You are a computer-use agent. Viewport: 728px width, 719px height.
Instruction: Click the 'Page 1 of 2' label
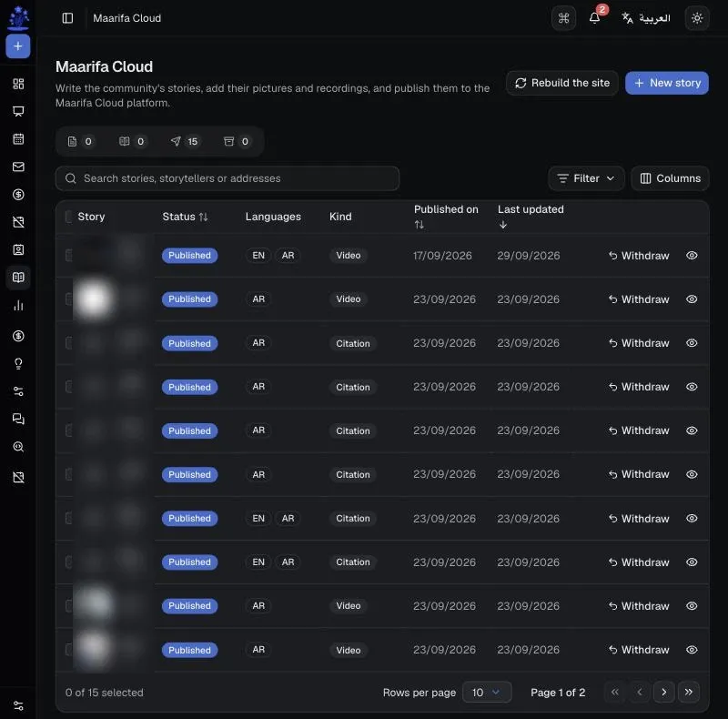coord(558,693)
